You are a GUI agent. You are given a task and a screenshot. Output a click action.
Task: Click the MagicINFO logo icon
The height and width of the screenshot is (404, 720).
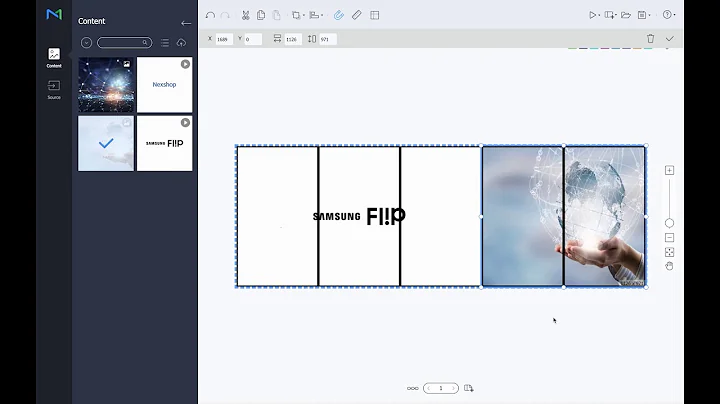pyautogui.click(x=54, y=14)
